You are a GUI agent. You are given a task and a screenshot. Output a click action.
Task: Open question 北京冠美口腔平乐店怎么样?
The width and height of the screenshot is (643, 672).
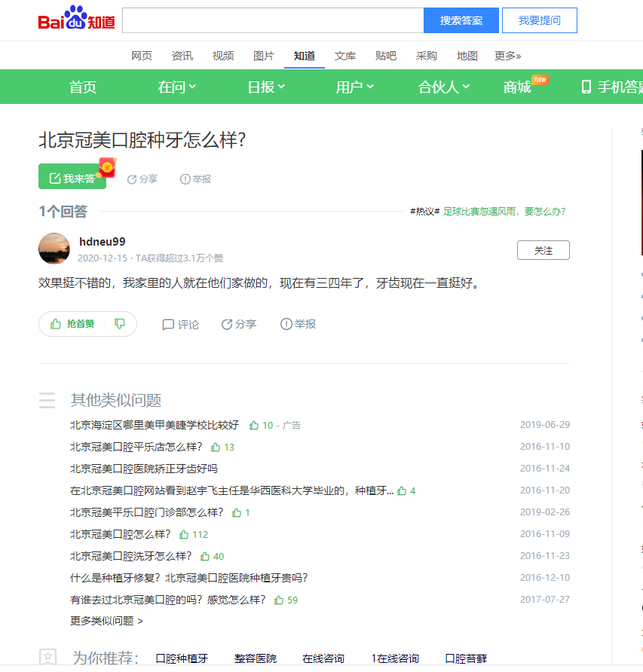(136, 447)
